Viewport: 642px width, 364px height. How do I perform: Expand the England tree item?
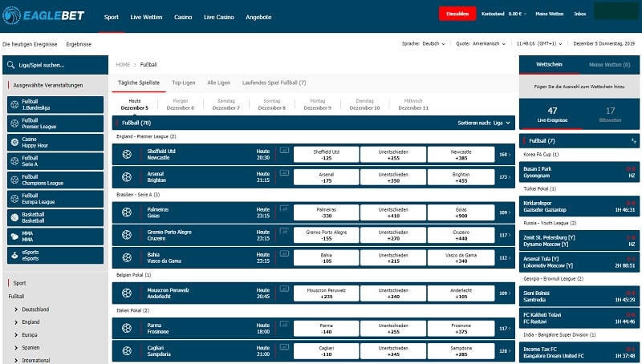pyautogui.click(x=27, y=322)
